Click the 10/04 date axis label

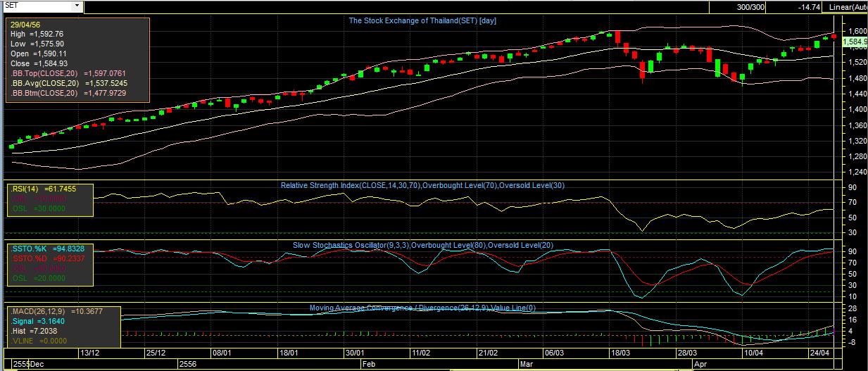click(755, 353)
